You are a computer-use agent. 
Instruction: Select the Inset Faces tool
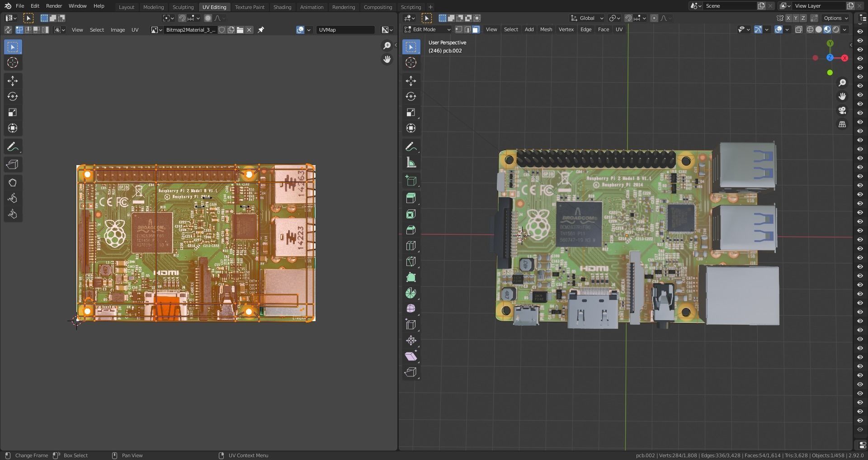tap(411, 214)
